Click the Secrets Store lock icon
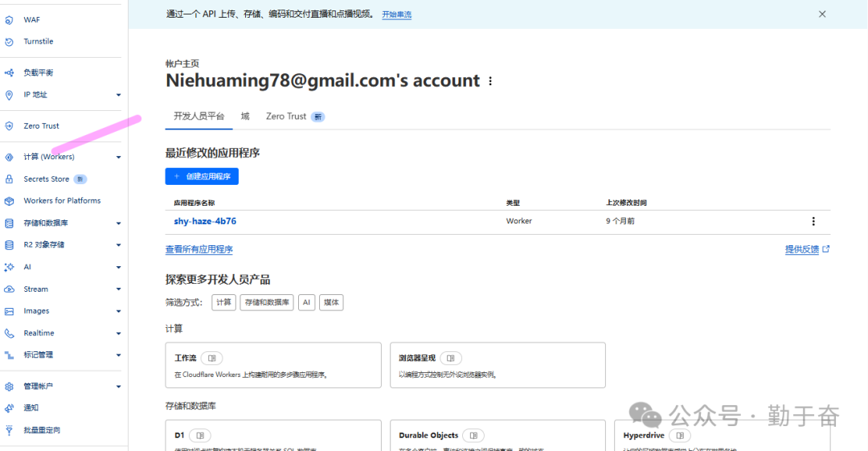This screenshot has width=868, height=451. tap(9, 179)
